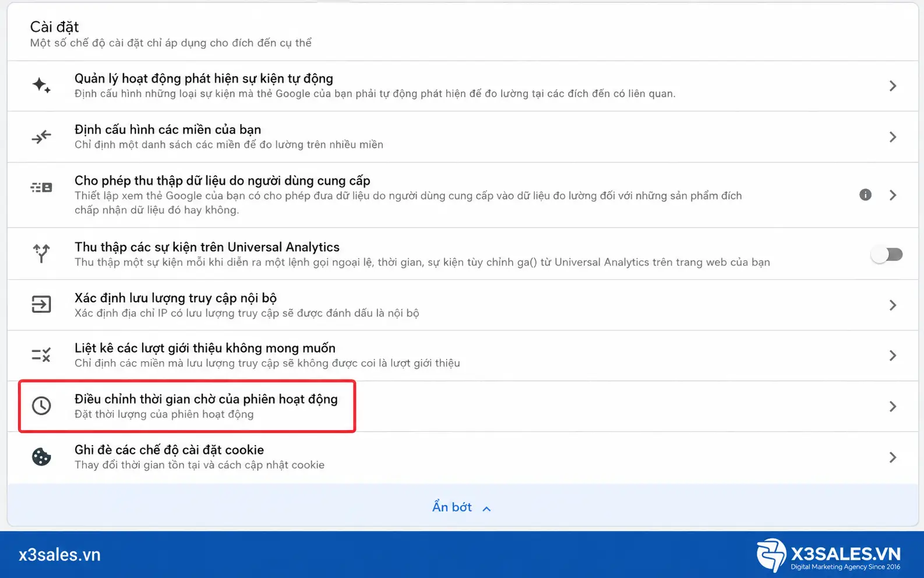Expand "Quản lý hoạt động phát hiện sự kiện tự động" chevron
This screenshot has width=924, height=578.
[893, 86]
